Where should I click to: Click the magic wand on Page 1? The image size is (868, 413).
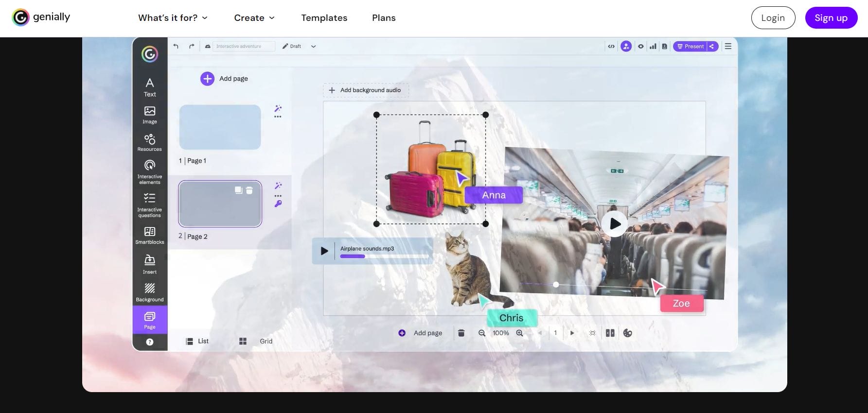coord(278,108)
